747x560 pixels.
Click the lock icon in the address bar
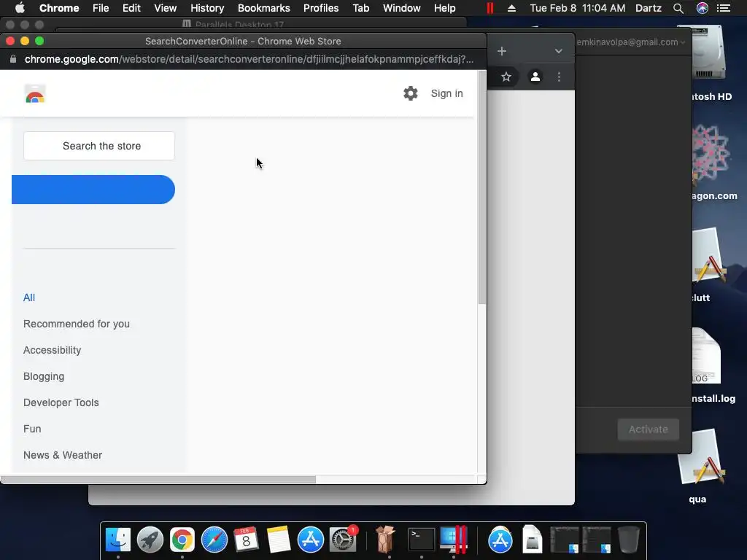coord(13,59)
